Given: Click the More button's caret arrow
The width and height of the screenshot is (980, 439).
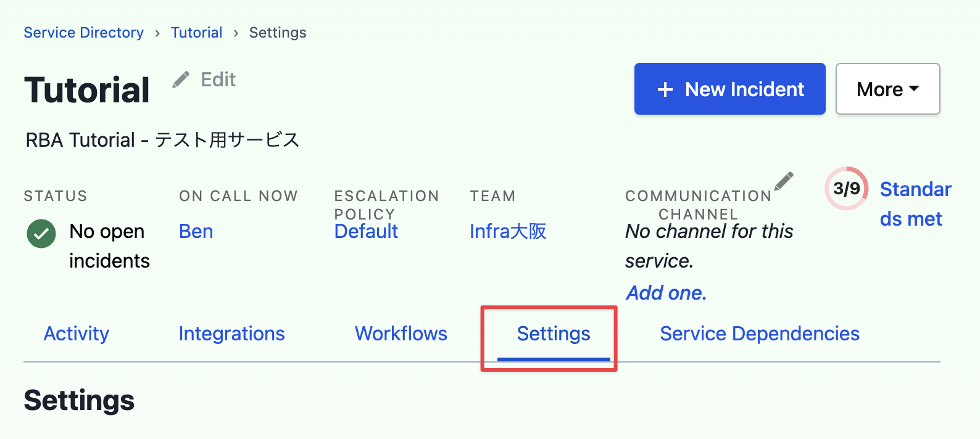Looking at the screenshot, I should 914,89.
